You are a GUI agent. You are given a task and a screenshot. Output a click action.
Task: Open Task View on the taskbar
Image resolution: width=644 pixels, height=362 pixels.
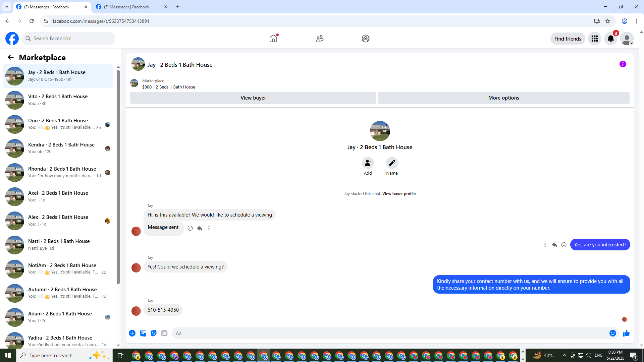121,355
